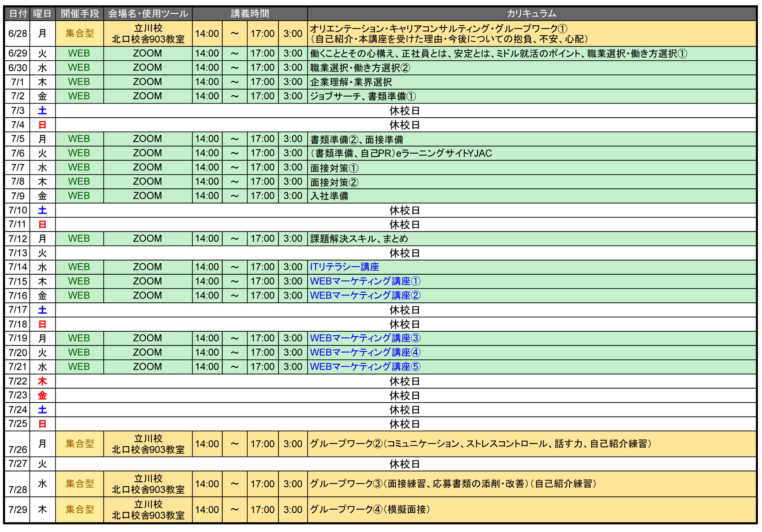Click 14:00 start time in the 7/9 row
This screenshot has height=532, width=762.
click(x=207, y=196)
